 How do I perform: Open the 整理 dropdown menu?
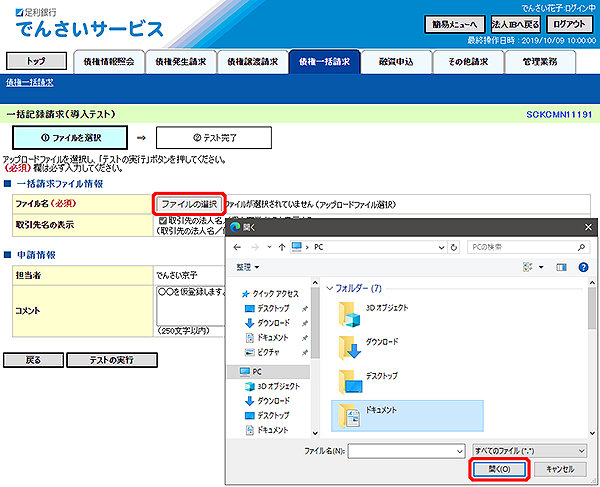pyautogui.click(x=247, y=267)
